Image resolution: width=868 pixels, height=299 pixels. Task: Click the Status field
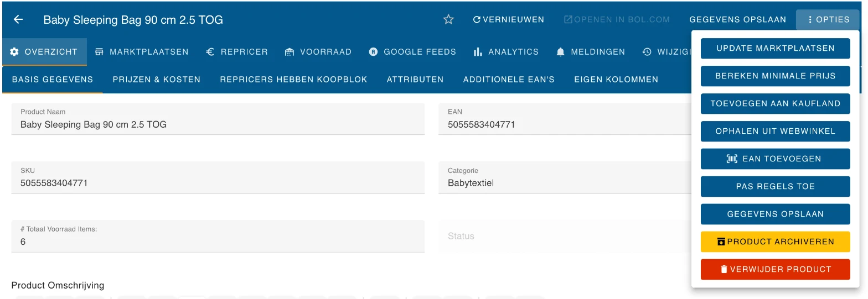pos(565,236)
